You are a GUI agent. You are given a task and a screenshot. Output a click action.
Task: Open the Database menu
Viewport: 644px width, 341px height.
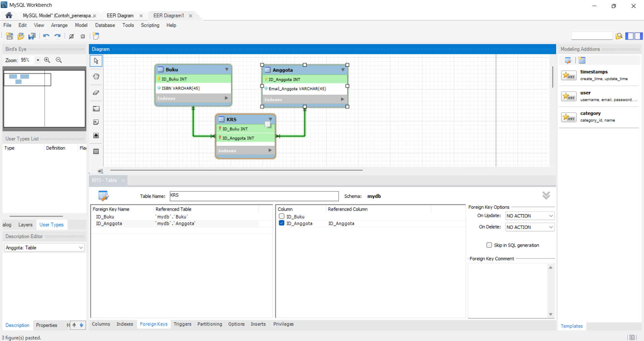click(105, 25)
